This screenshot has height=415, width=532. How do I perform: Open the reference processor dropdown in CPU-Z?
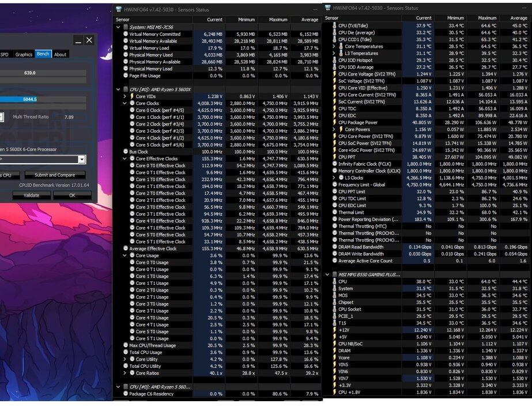point(81,159)
